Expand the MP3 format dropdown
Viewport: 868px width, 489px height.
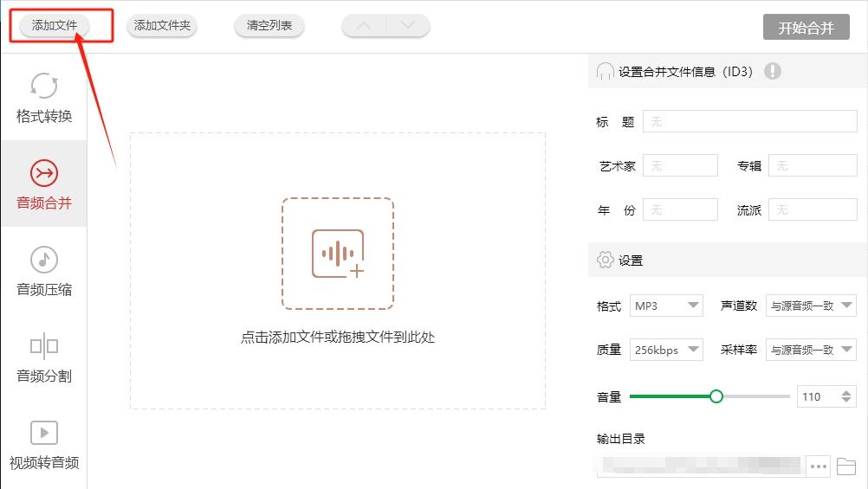pyautogui.click(x=666, y=306)
